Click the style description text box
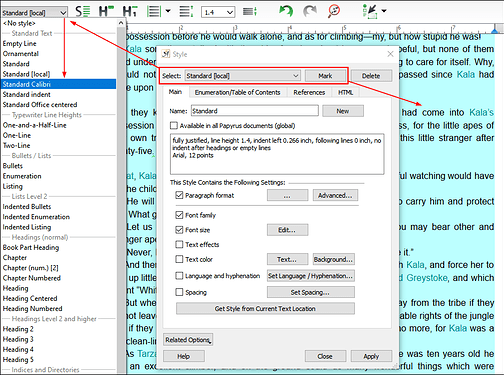Viewport: 504px width, 375px height. 277,154
